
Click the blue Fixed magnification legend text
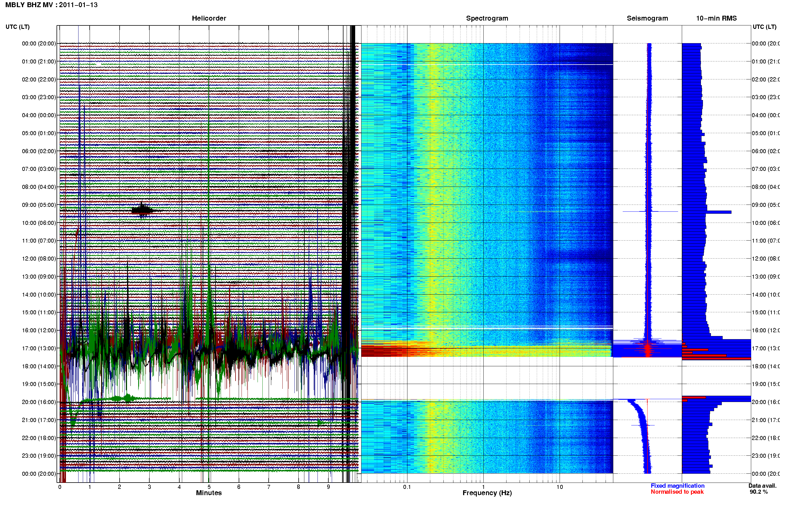[x=678, y=486]
